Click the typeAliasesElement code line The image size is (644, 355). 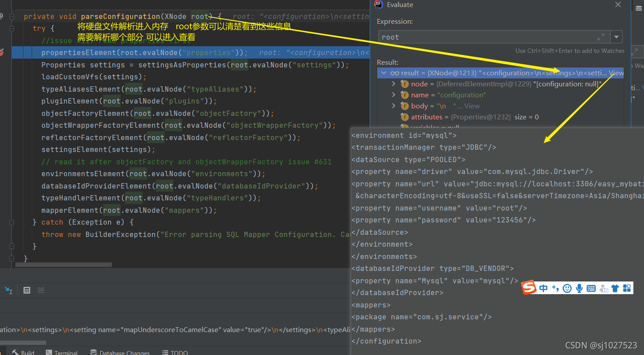[x=149, y=89]
